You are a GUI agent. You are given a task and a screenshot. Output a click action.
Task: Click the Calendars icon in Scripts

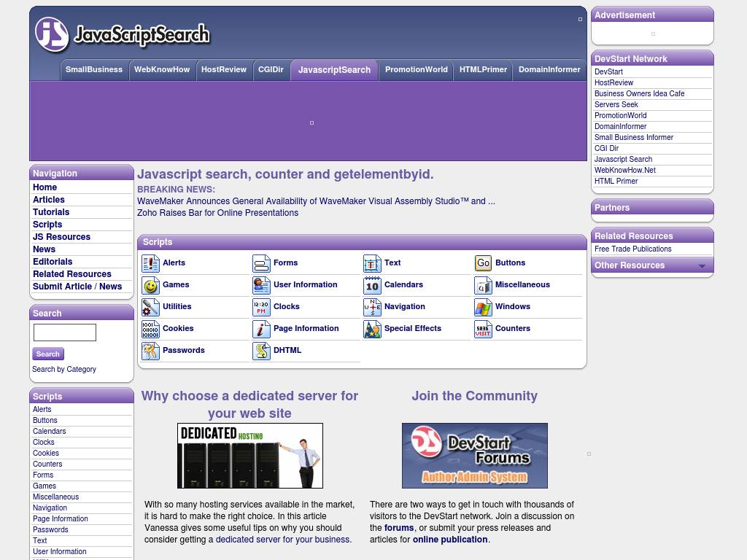click(372, 285)
